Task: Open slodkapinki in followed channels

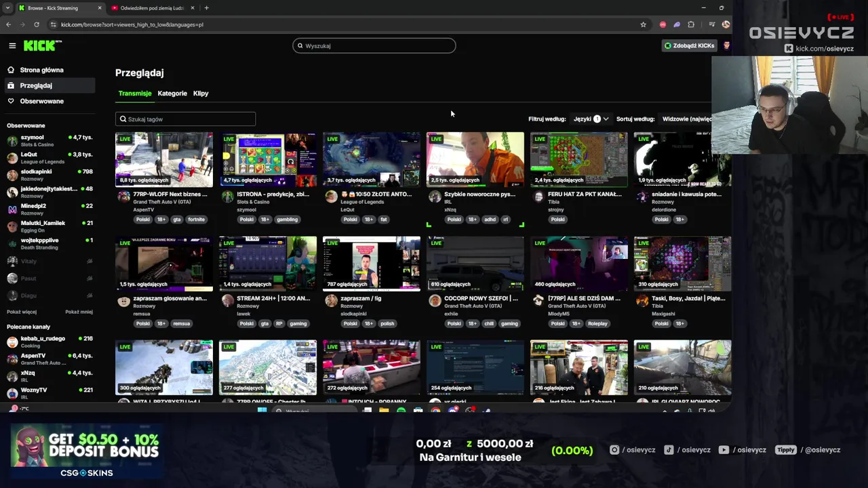Action: (x=49, y=175)
